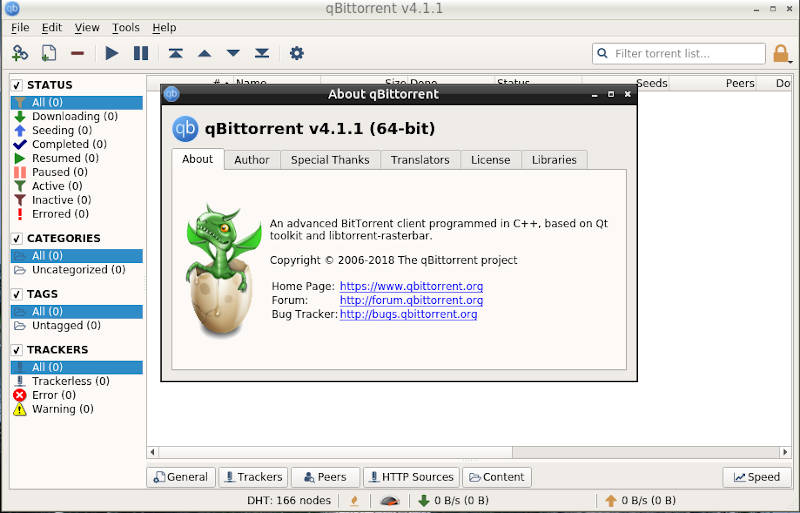Select the Active (0) status filter
800x513 pixels.
(x=77, y=186)
